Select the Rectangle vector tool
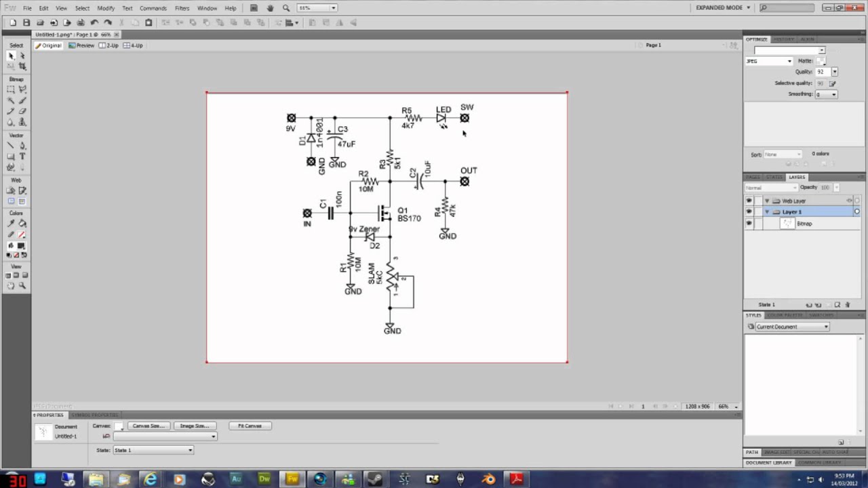The width and height of the screenshot is (868, 488). [11, 157]
